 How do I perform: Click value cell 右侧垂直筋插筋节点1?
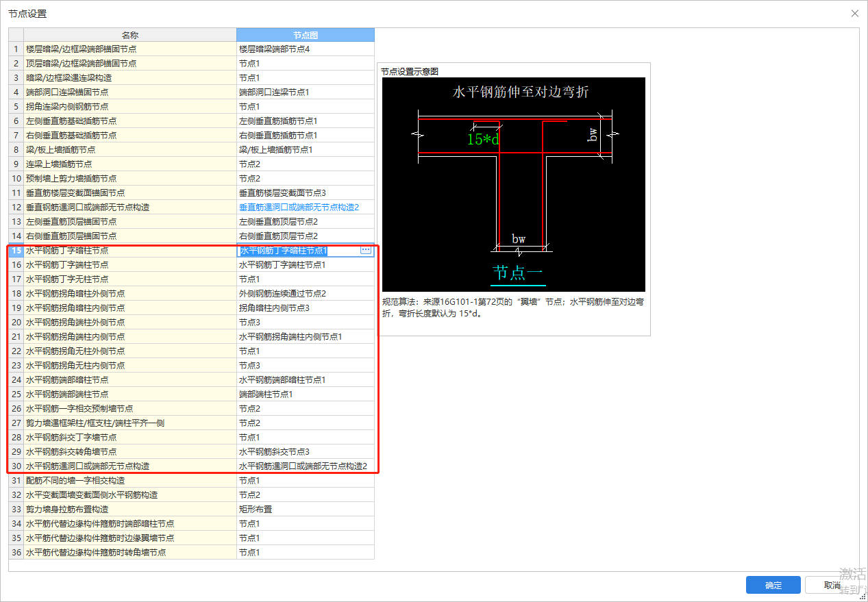[x=306, y=136]
